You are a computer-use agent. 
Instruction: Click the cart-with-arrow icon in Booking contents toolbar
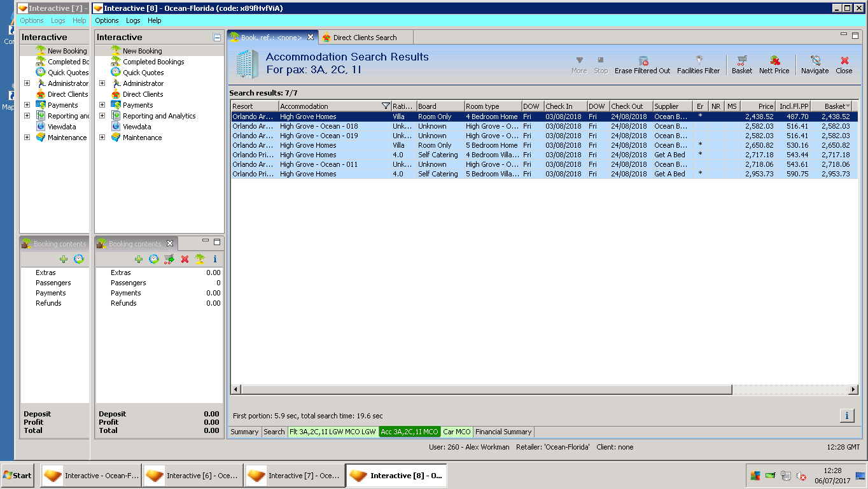click(x=169, y=259)
